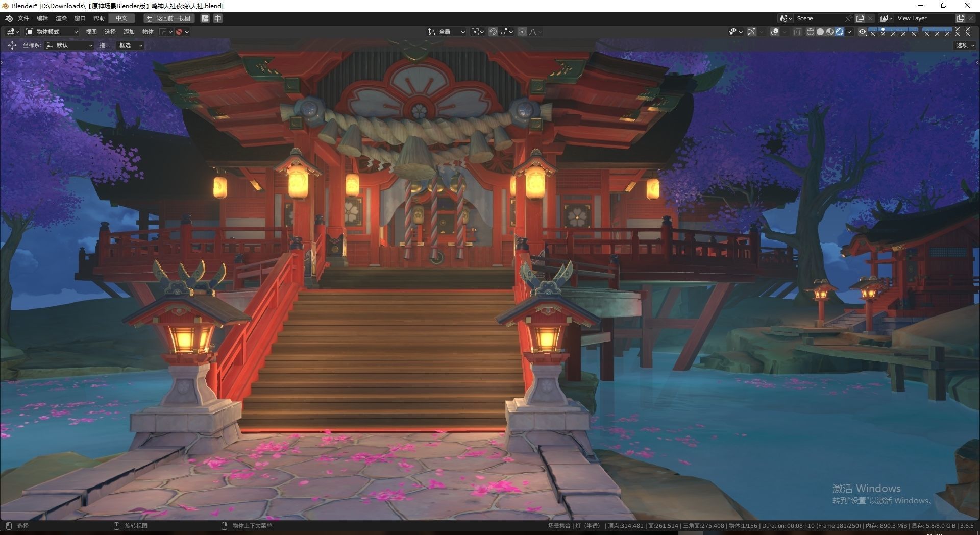Open the 添加 viewport menu
Image resolution: width=980 pixels, height=535 pixels.
[x=129, y=32]
